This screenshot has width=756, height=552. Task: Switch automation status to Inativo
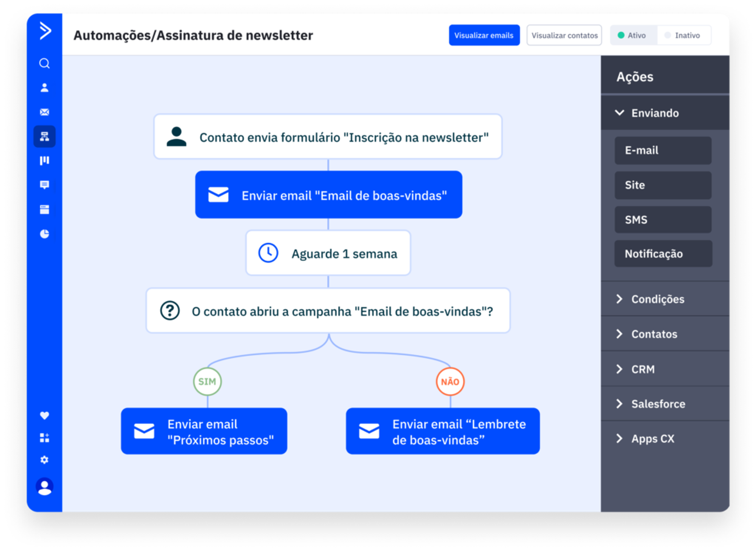pyautogui.click(x=683, y=35)
